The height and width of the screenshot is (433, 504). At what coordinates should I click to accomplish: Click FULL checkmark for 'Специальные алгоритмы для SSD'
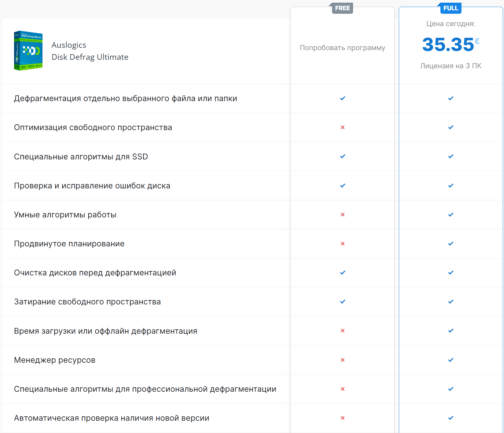click(x=451, y=156)
